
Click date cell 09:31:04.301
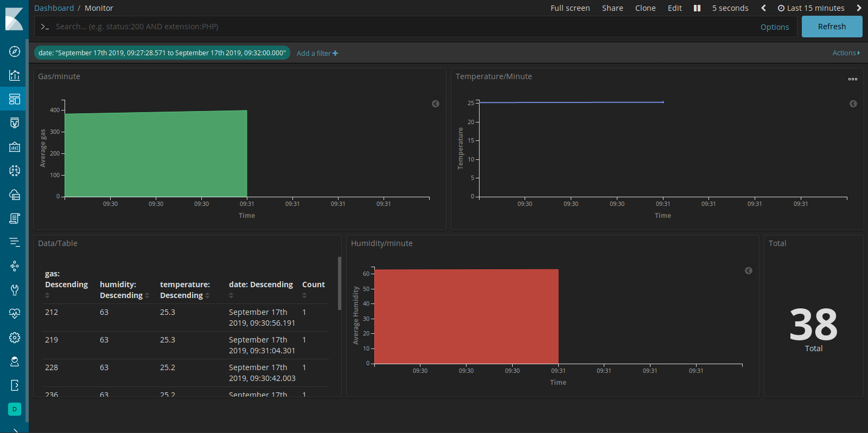(262, 345)
